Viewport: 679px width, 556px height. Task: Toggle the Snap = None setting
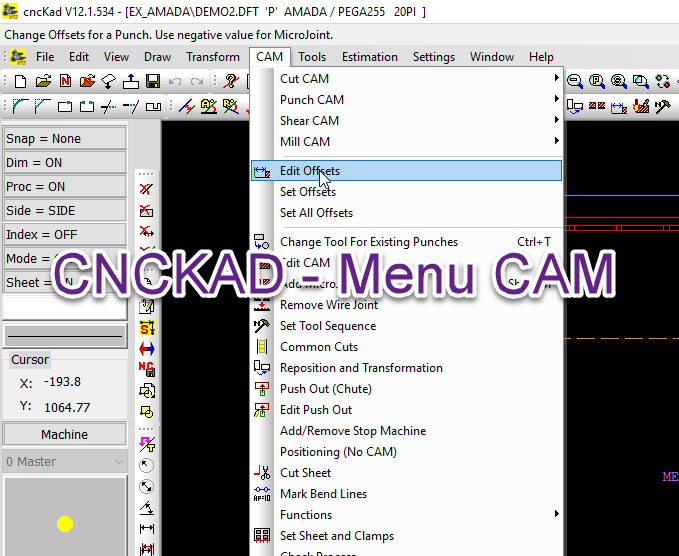[x=65, y=139]
